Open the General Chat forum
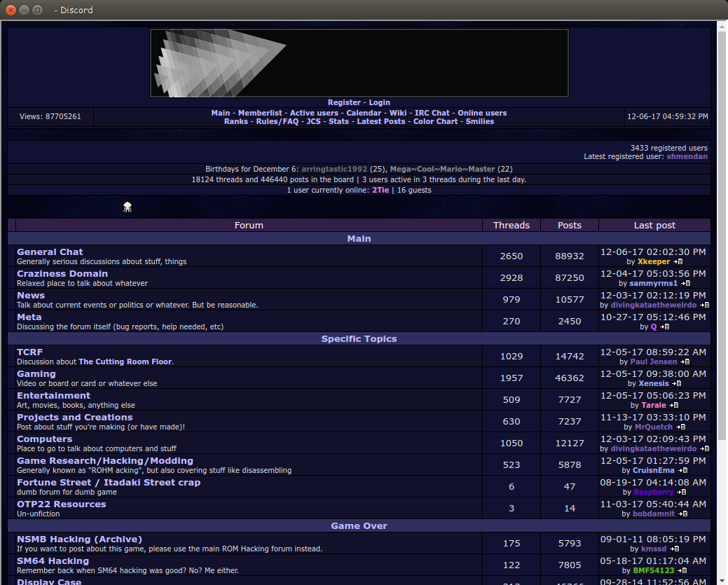 (x=50, y=252)
